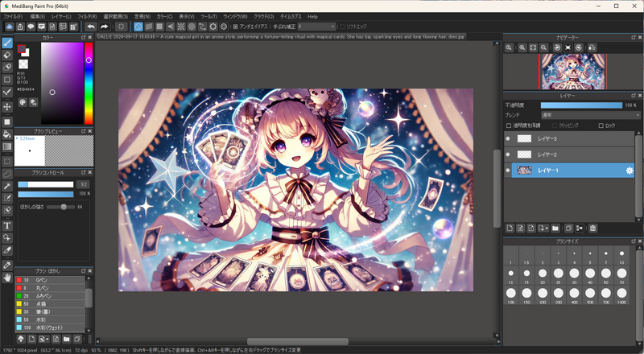The width and height of the screenshot is (644, 354).
Task: Open the ブレンド mode dropdown
Action: point(590,115)
